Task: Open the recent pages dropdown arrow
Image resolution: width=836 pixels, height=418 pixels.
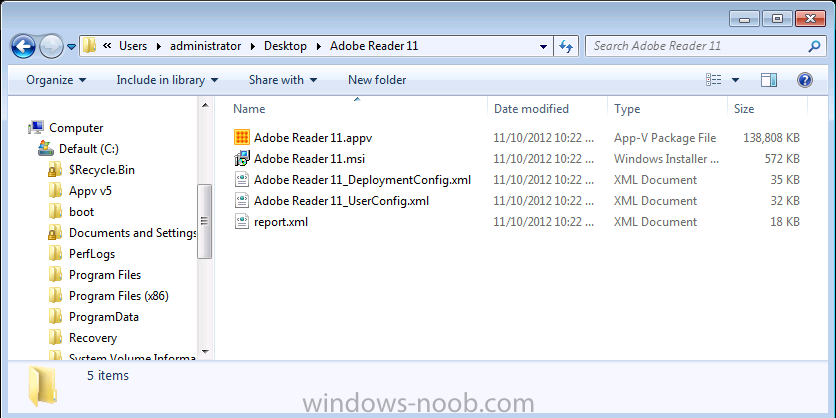Action: (x=72, y=47)
